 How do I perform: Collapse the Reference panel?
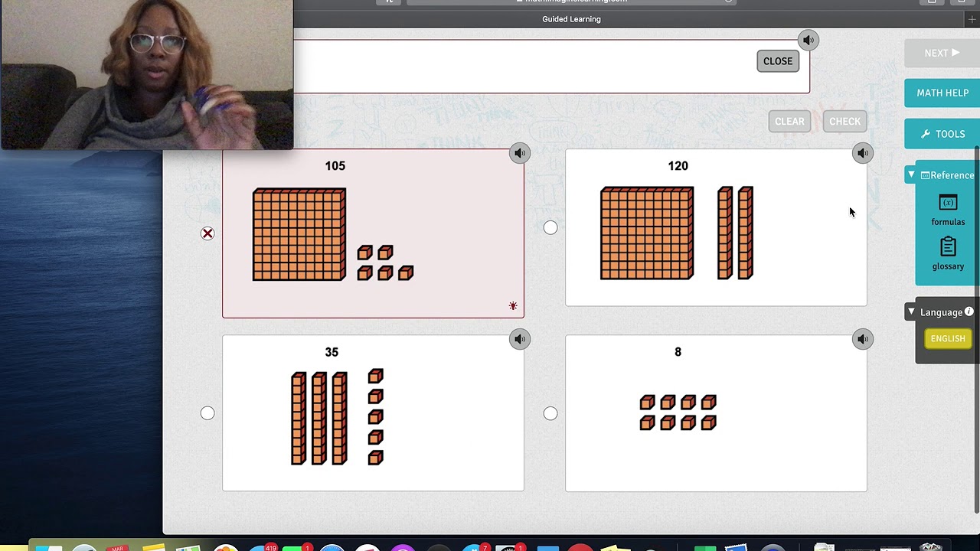click(x=911, y=175)
